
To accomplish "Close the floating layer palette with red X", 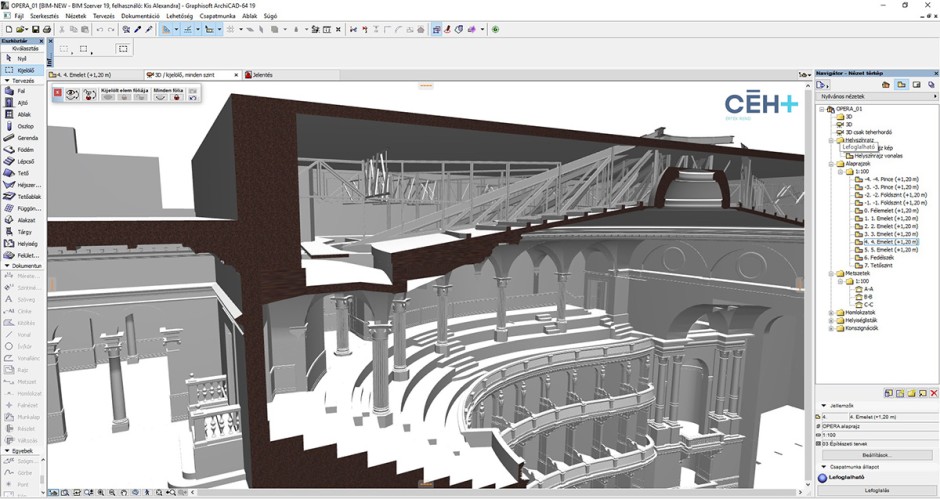I will click(58, 93).
